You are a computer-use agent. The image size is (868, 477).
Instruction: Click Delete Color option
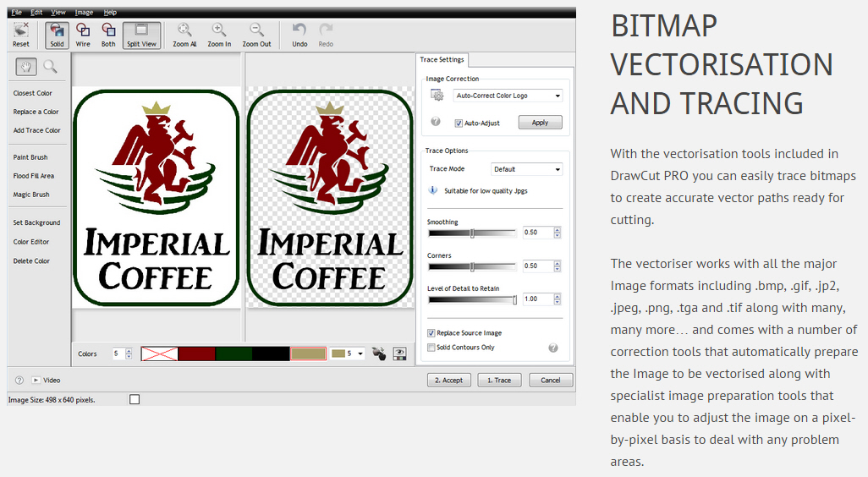pyautogui.click(x=31, y=261)
